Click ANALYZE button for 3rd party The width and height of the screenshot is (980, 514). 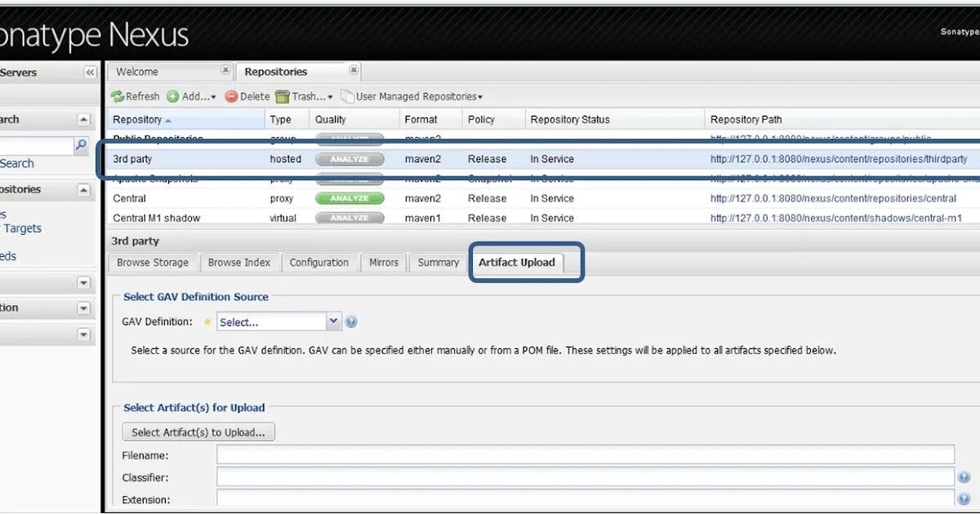pyautogui.click(x=350, y=159)
